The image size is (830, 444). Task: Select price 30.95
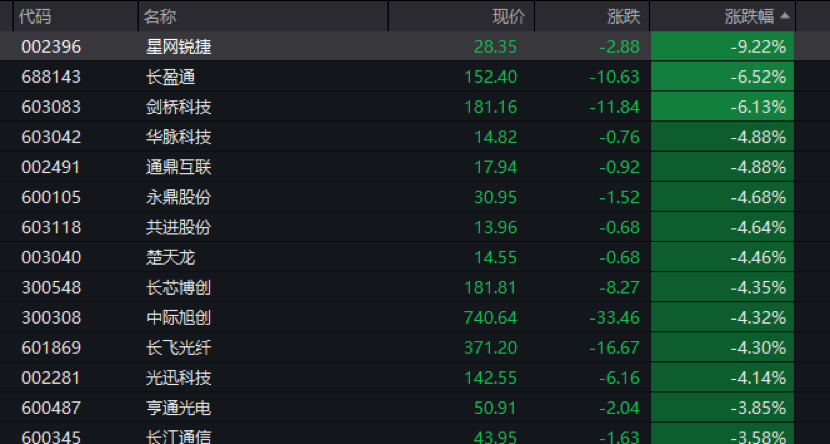pos(495,197)
